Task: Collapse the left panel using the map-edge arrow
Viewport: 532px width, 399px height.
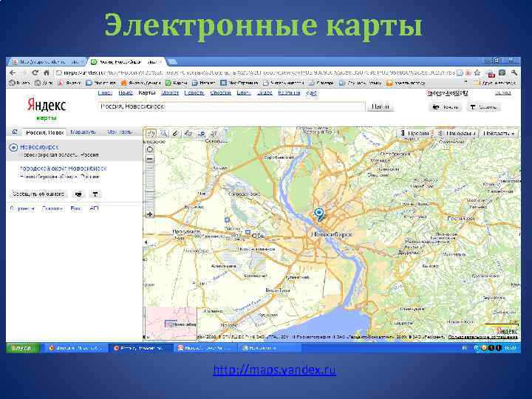Action: (x=146, y=242)
